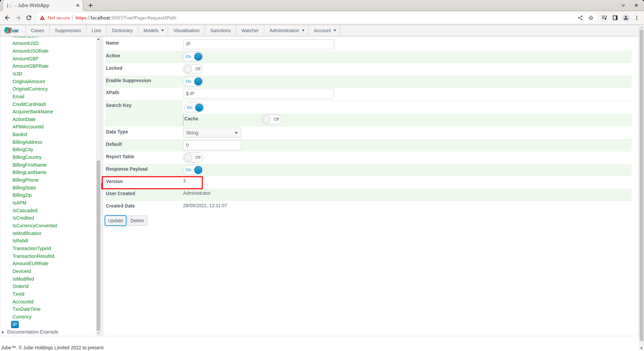Image resolution: width=644 pixels, height=351 pixels.
Task: Select AmountUSD in the tree
Action: pyautogui.click(x=25, y=43)
